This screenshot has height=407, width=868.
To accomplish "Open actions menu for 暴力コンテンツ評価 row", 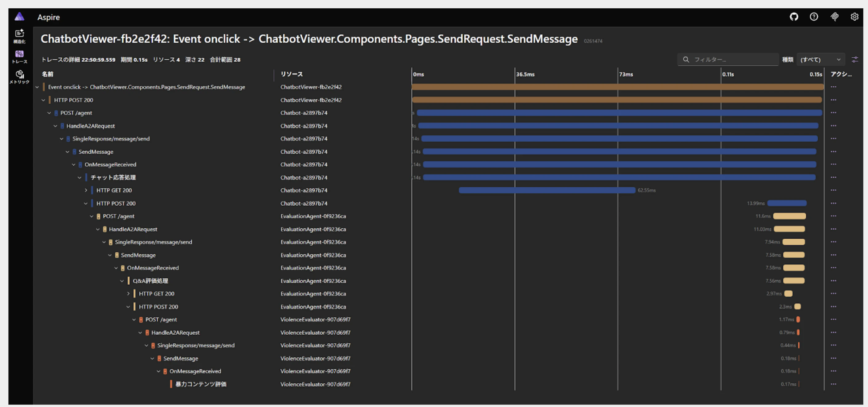I will 833,384.
